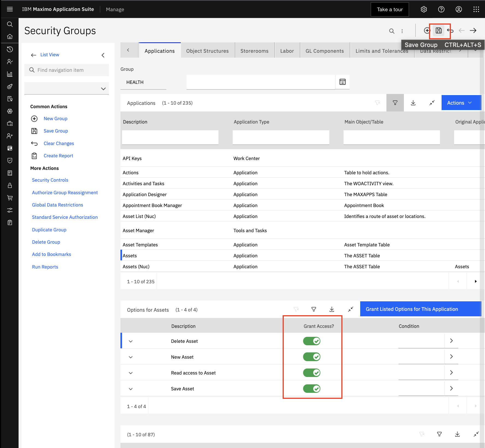Image resolution: width=485 pixels, height=448 pixels.
Task: Click Grant Listed Options for This Application
Action: click(x=421, y=309)
